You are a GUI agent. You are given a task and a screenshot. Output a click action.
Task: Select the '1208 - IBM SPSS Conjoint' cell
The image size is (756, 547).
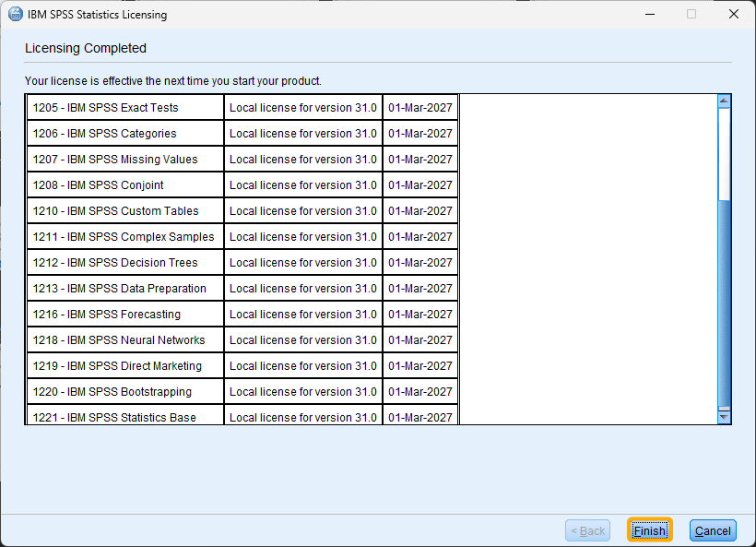pyautogui.click(x=125, y=184)
